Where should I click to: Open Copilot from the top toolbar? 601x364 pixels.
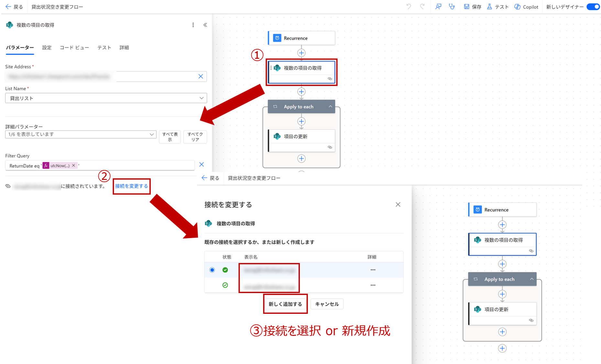526,7
